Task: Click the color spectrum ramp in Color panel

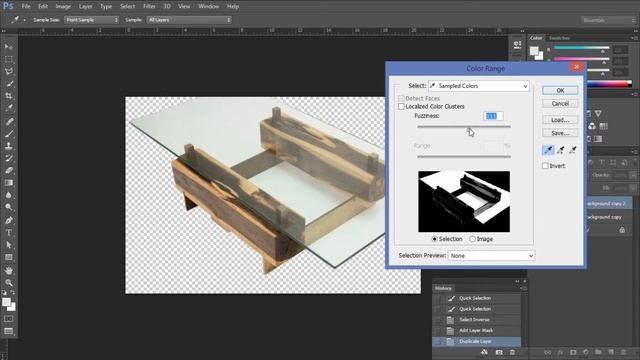Action: pyautogui.click(x=609, y=84)
